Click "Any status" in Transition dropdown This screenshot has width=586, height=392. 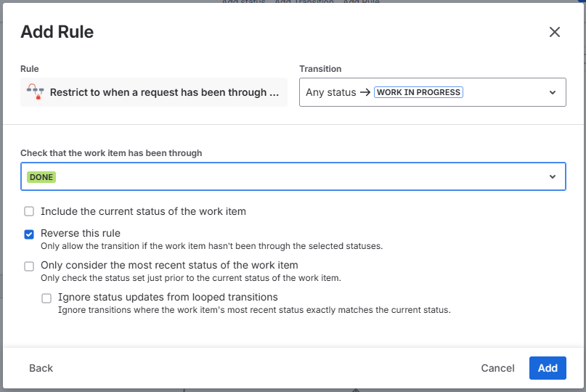click(331, 92)
